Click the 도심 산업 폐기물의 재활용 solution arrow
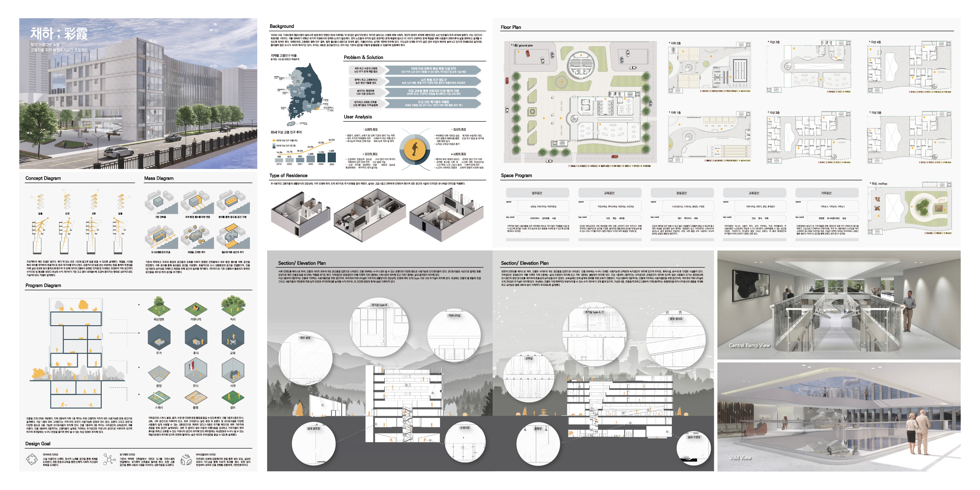The image size is (980, 490). [433, 103]
